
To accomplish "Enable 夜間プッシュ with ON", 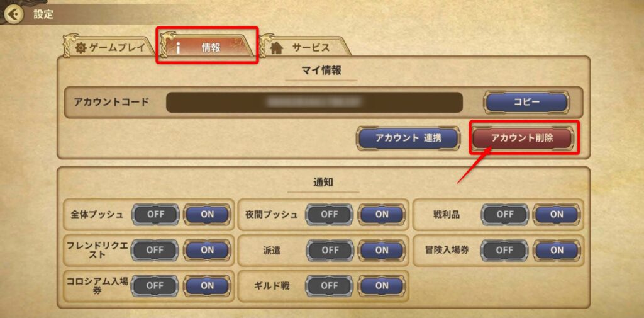I will pyautogui.click(x=382, y=214).
